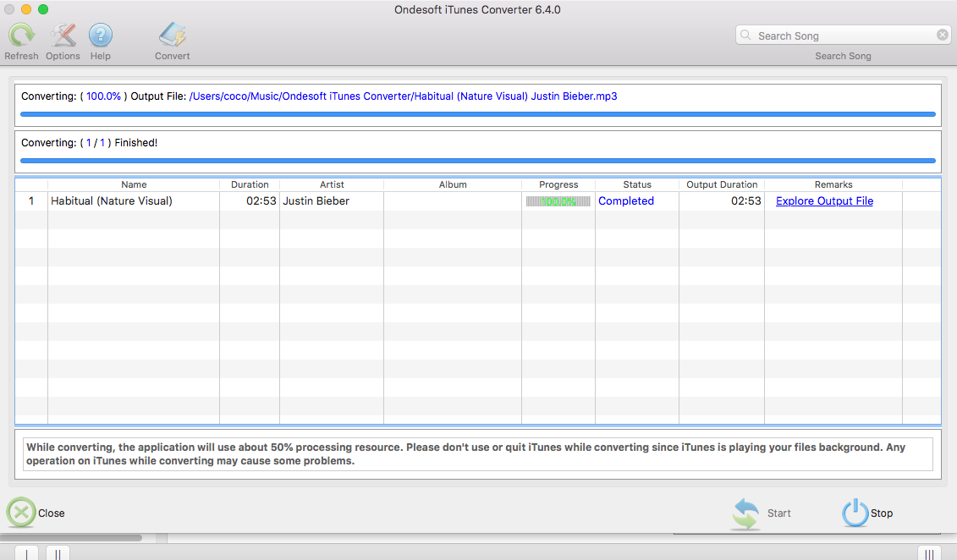Screen dimensions: 957x560
Task: Click the Convert toolbar icon
Action: (172, 36)
